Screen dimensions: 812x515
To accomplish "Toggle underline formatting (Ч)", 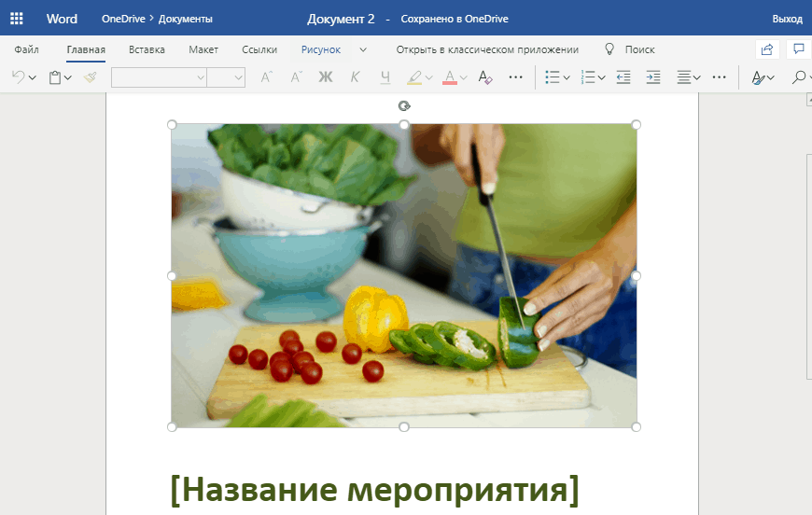I will point(385,77).
